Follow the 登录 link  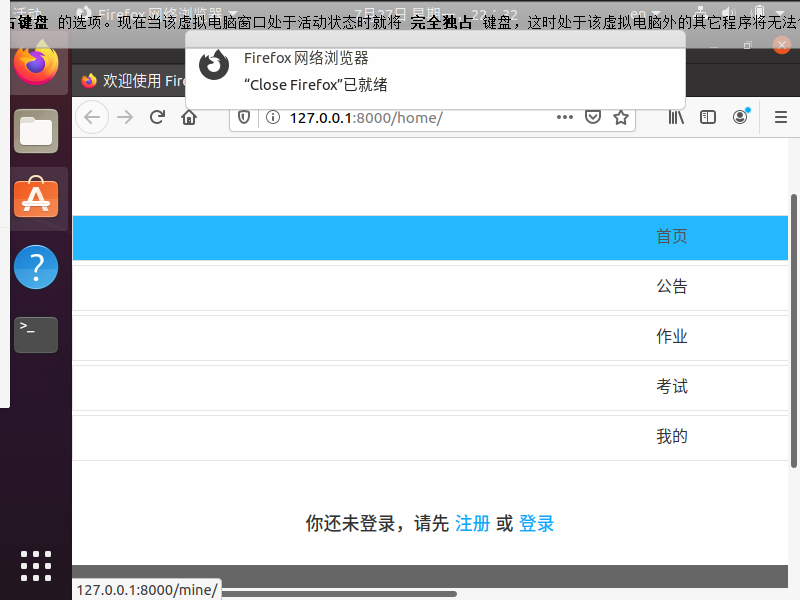[536, 523]
